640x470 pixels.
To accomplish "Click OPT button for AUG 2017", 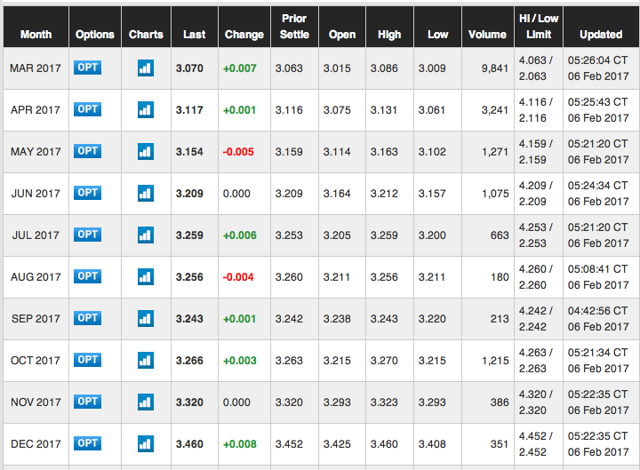I will pyautogui.click(x=87, y=276).
